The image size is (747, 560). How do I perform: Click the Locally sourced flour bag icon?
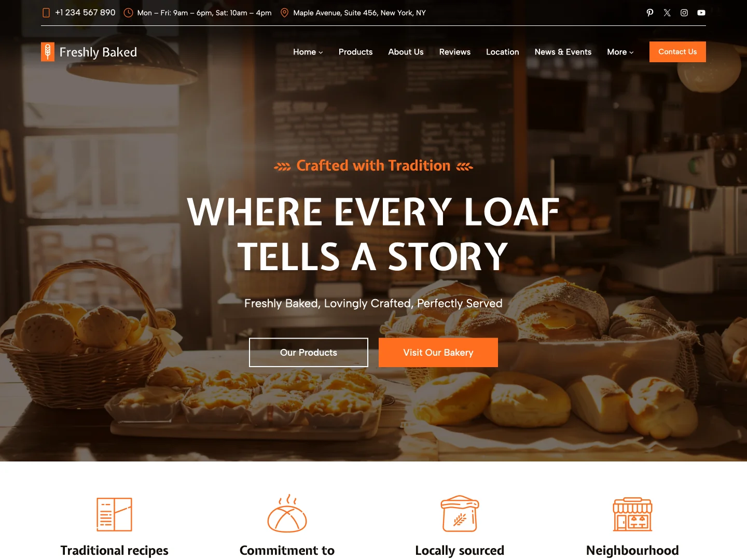pos(460,513)
